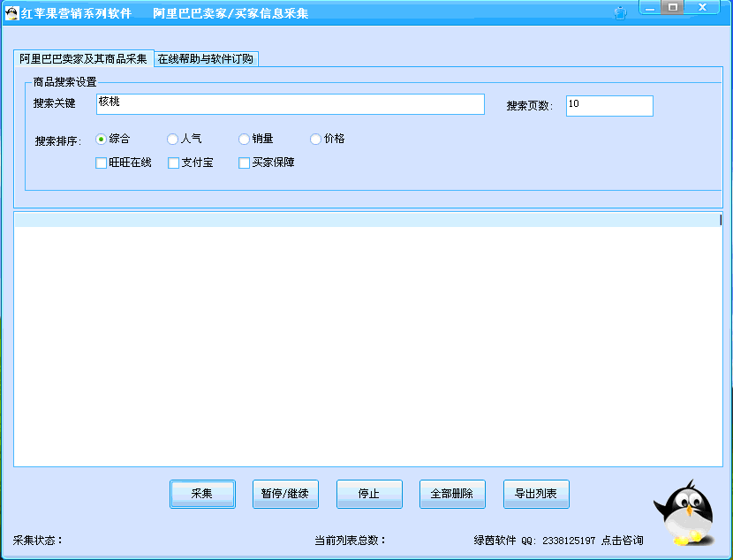Click the 停止 button
Screen dimensions: 733x560
(369, 494)
